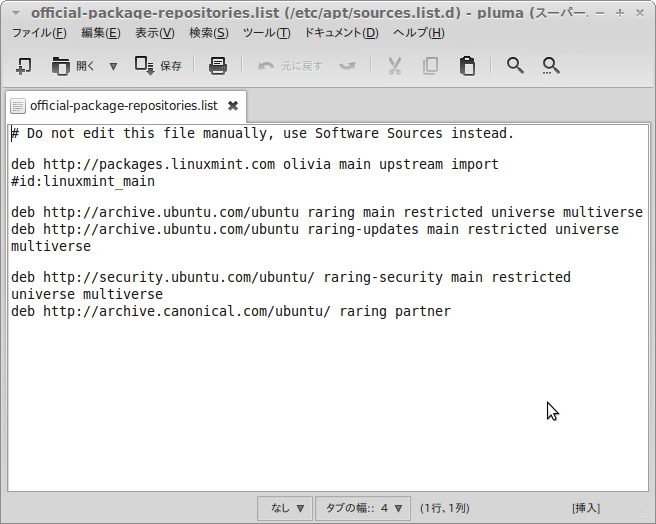Paste from clipboard icon
This screenshot has width=656, height=524.
[467, 66]
